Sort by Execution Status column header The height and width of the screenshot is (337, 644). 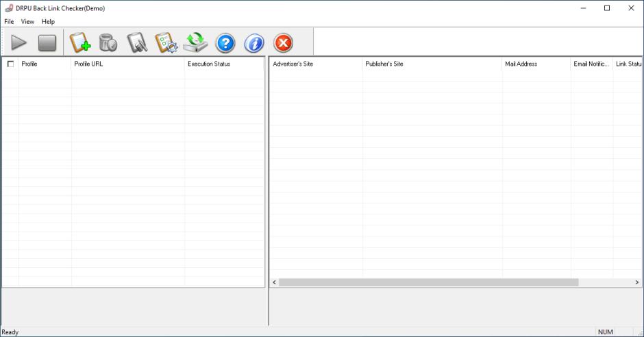[x=224, y=64]
